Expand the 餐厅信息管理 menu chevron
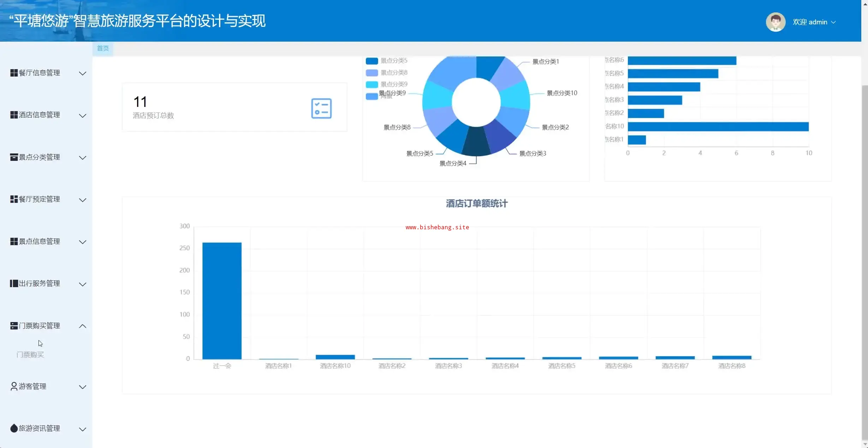Screen dimensions: 868x448 [x=82, y=73]
